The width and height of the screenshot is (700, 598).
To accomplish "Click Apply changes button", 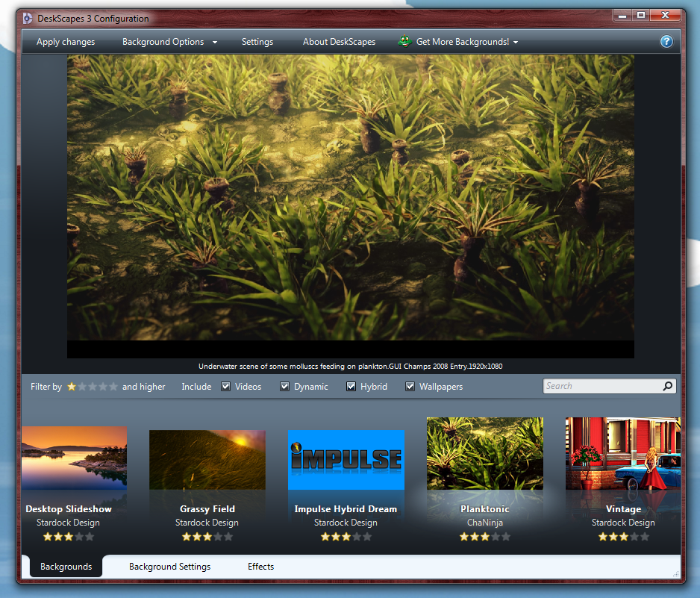I will pos(66,42).
